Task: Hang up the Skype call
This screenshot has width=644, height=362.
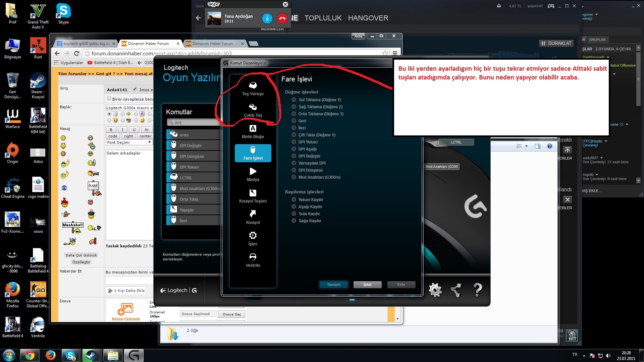Action: (x=282, y=18)
